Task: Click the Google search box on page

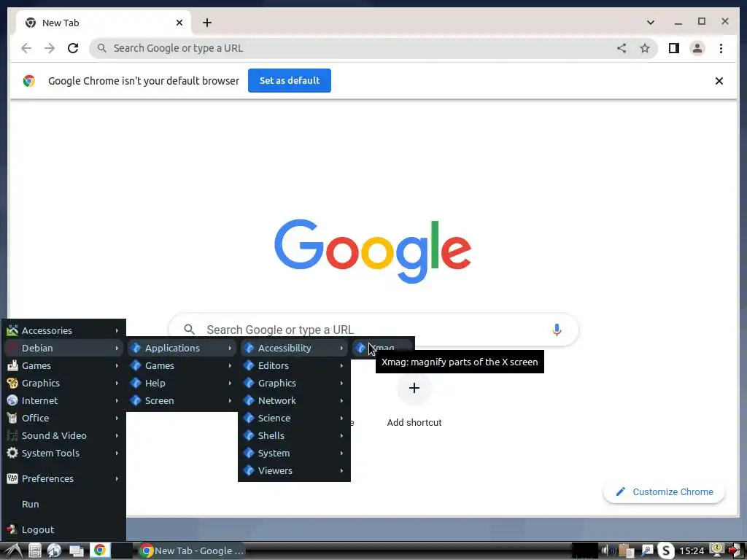Action: [373, 330]
